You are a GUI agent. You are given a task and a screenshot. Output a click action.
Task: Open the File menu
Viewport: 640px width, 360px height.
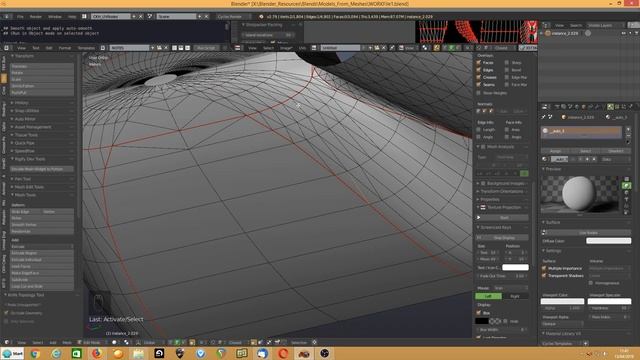click(x=20, y=17)
